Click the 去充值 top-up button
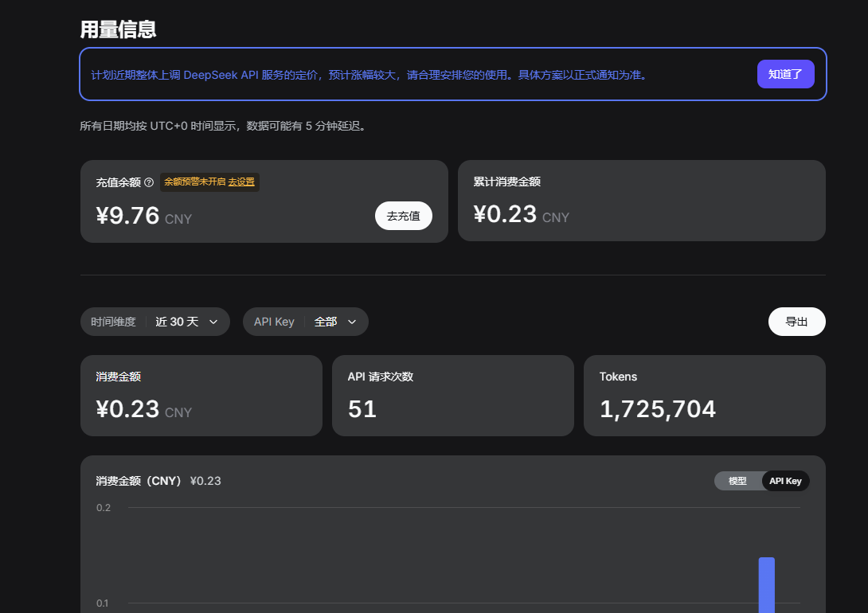Screen dimensions: 868x613 click(x=404, y=216)
